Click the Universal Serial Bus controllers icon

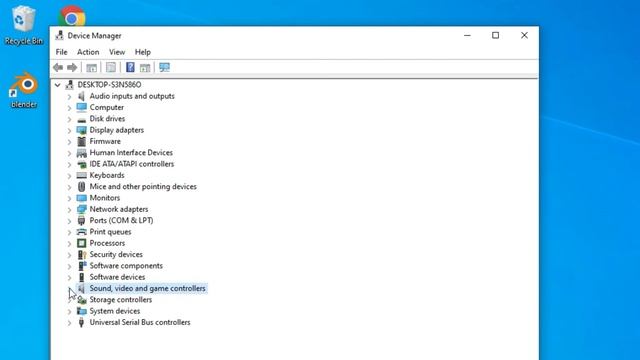[81, 322]
